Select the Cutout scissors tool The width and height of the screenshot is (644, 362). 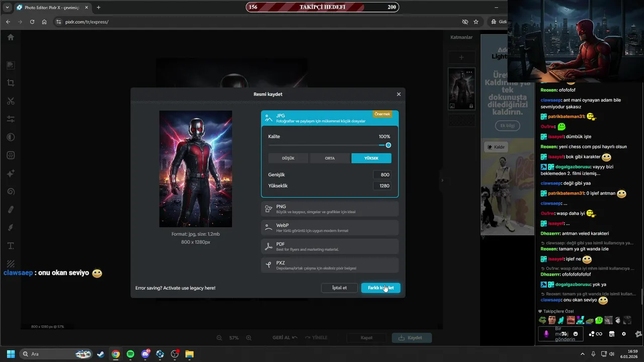(11, 101)
